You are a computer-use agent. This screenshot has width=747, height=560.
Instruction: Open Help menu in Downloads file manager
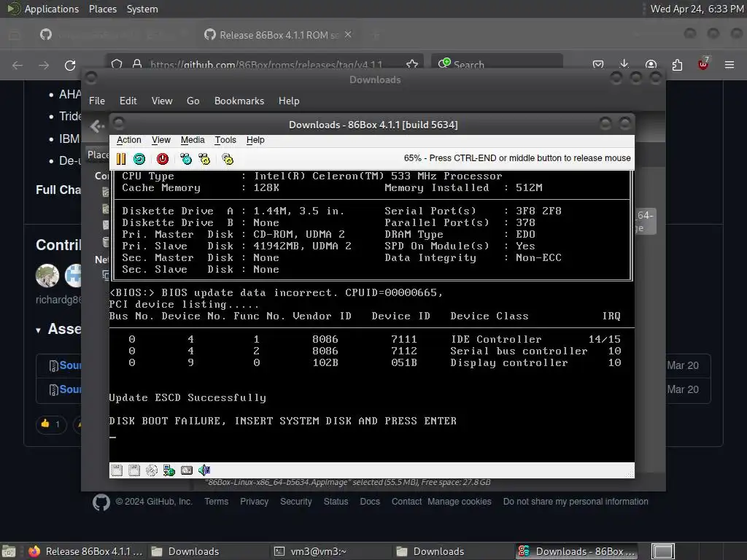[x=289, y=101]
